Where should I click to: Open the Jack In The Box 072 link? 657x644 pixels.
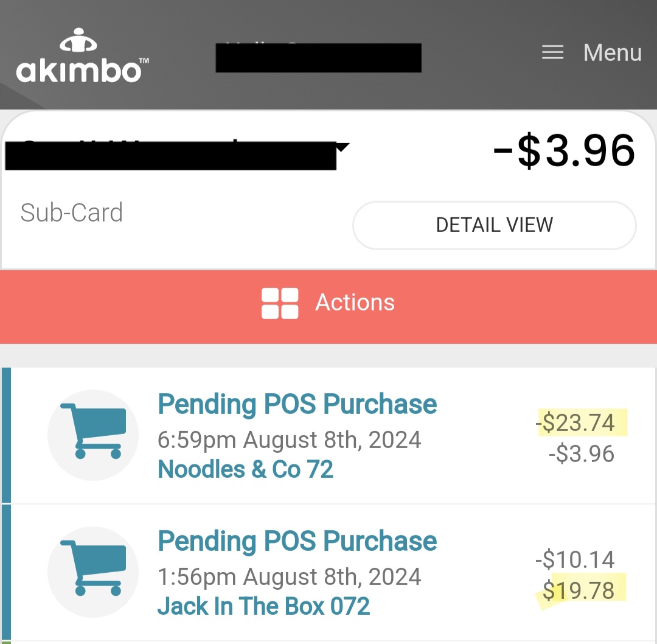pos(263,606)
